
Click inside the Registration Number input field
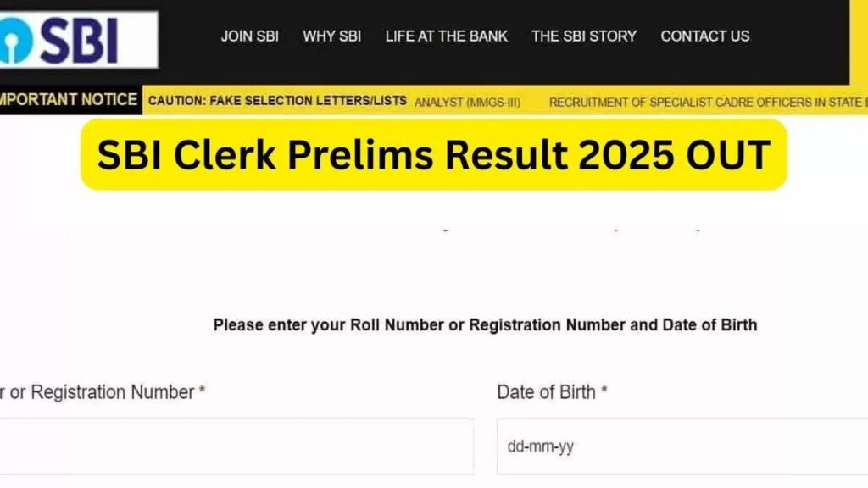coord(237,447)
